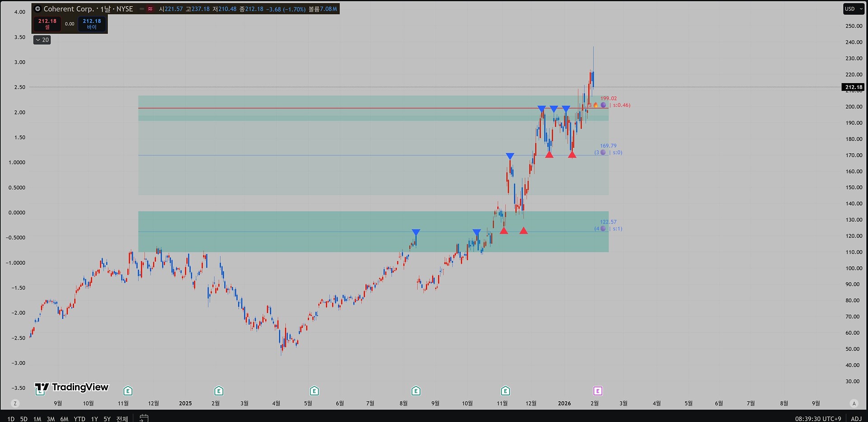The height and width of the screenshot is (422, 868).
Task: Click the blue 122.57 level label
Action: tap(608, 222)
